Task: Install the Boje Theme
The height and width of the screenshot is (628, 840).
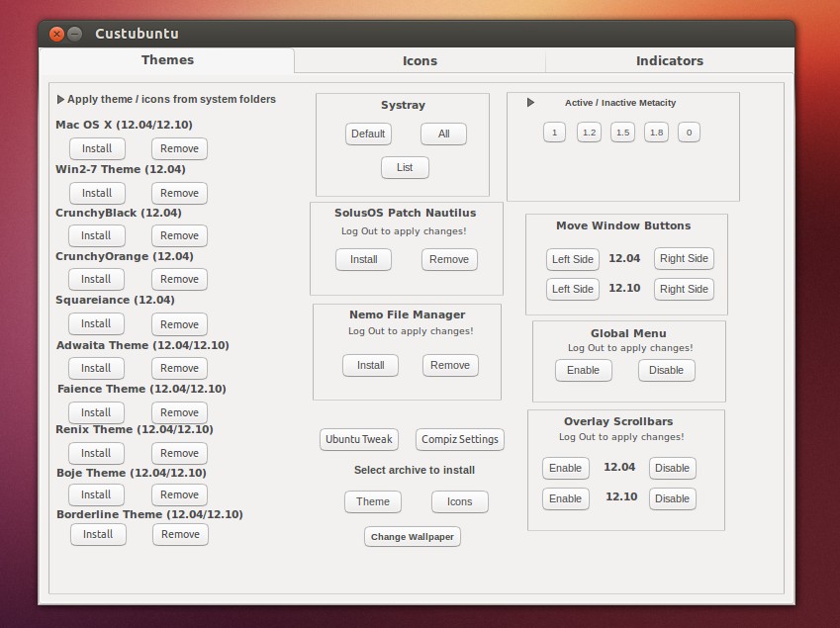Action: pos(96,494)
